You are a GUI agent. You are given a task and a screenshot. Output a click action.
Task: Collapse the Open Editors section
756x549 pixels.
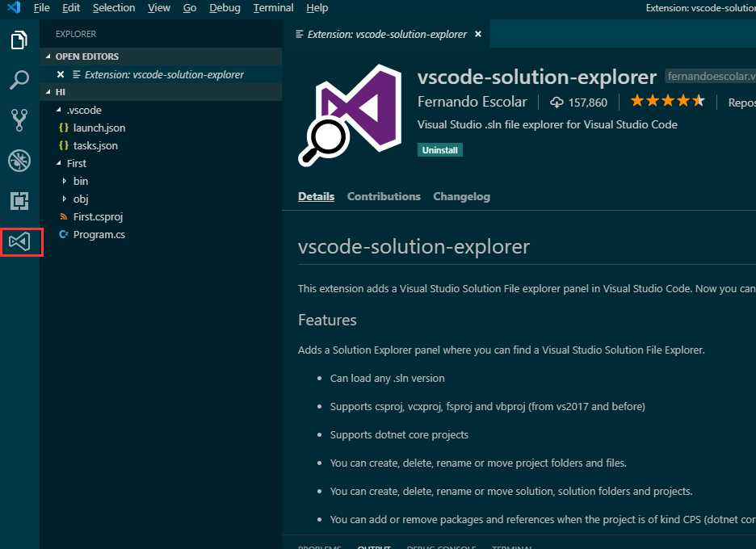[48, 57]
